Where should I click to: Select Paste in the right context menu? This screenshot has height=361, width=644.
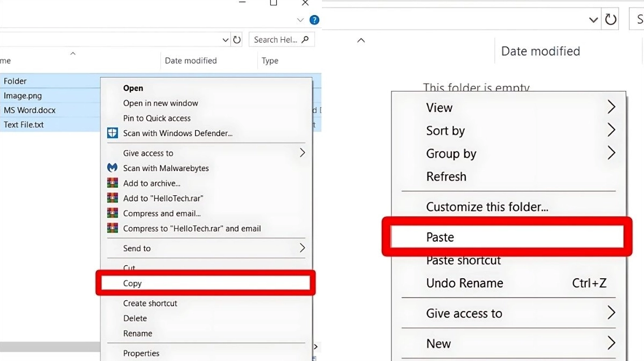click(440, 237)
